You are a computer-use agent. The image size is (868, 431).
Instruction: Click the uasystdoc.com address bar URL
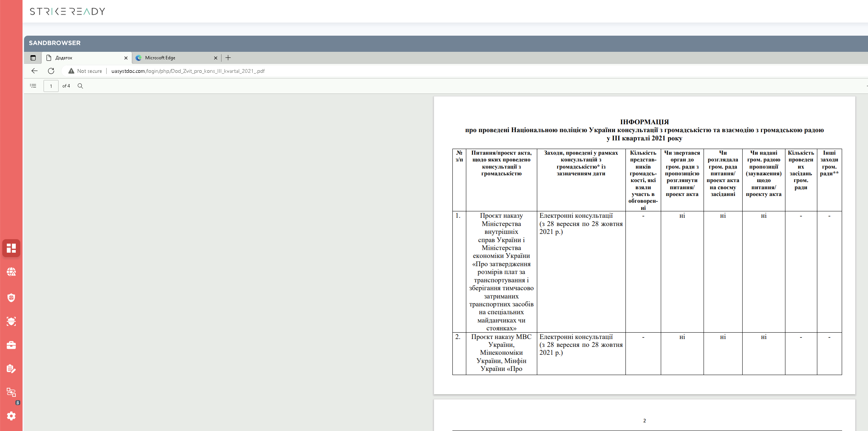(188, 71)
